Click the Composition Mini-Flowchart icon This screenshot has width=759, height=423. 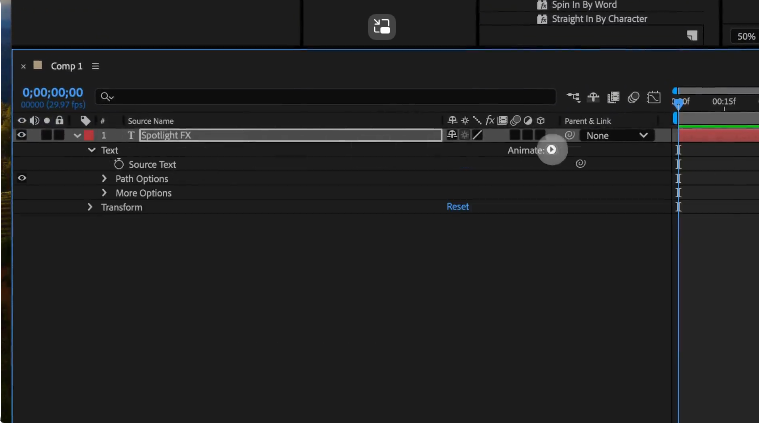click(573, 97)
